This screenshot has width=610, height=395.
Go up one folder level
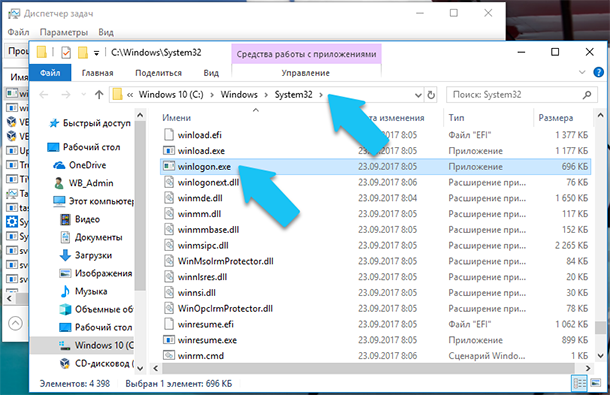click(x=99, y=95)
